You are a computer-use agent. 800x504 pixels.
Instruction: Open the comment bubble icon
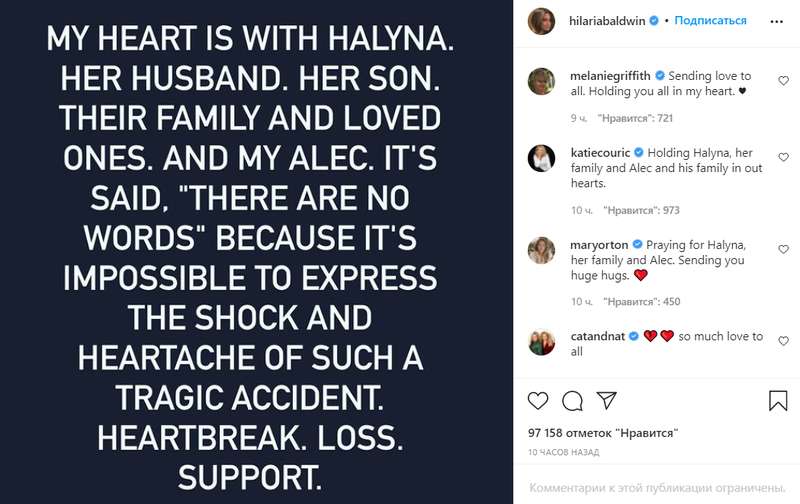click(x=572, y=401)
